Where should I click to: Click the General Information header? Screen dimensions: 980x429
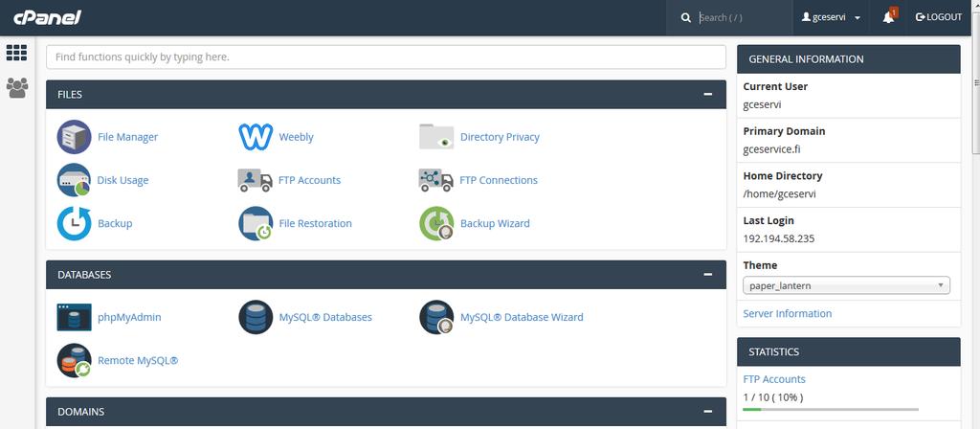849,59
